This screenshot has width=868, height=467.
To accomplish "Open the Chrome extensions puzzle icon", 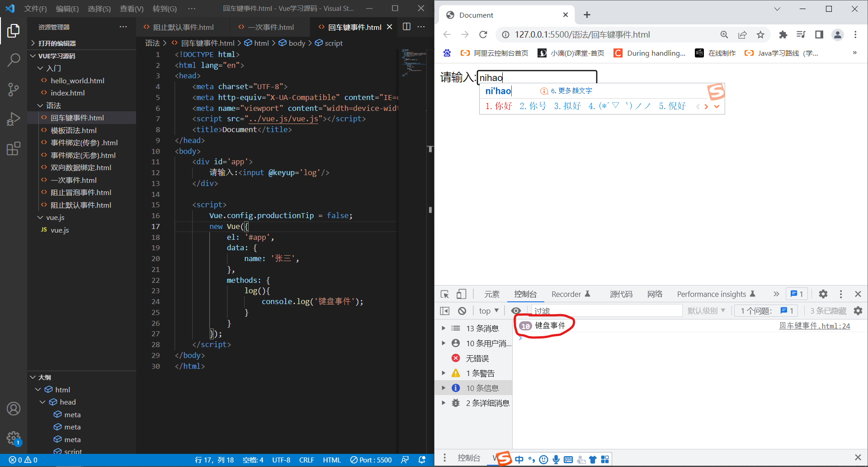I will (x=783, y=35).
